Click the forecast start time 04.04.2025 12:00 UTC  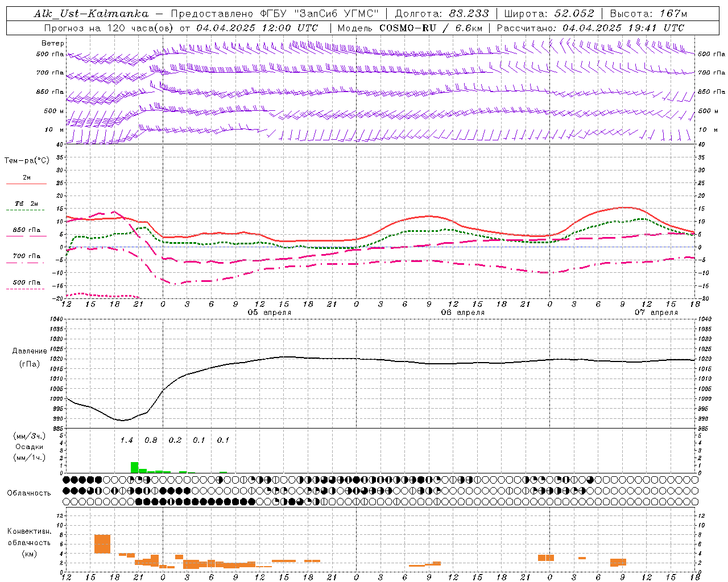pyautogui.click(x=257, y=27)
